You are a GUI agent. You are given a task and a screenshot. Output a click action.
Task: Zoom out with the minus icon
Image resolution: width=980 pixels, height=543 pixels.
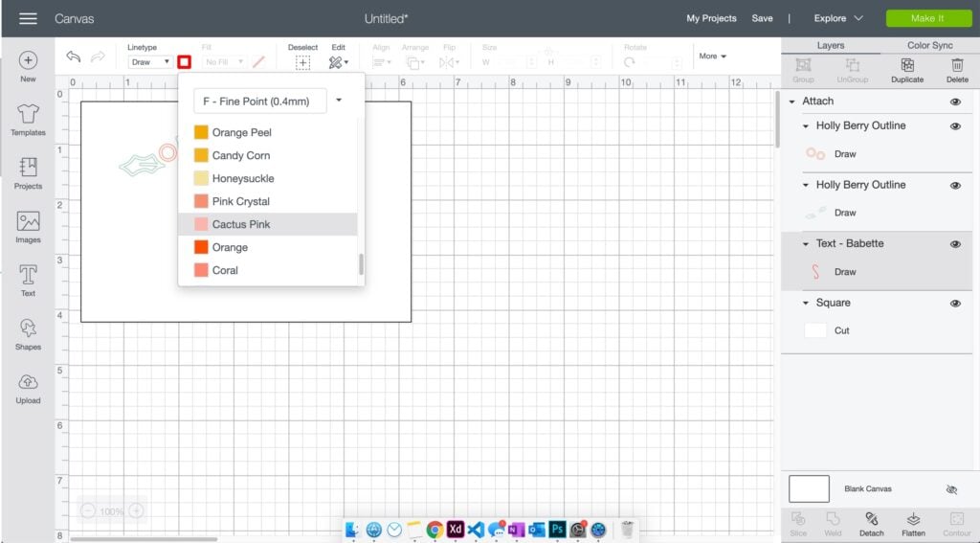[x=88, y=511]
